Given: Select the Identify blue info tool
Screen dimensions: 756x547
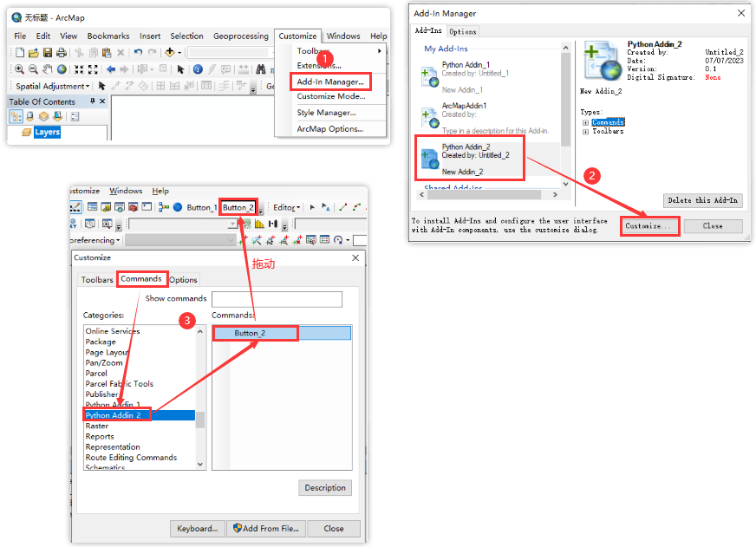Looking at the screenshot, I should tap(198, 69).
